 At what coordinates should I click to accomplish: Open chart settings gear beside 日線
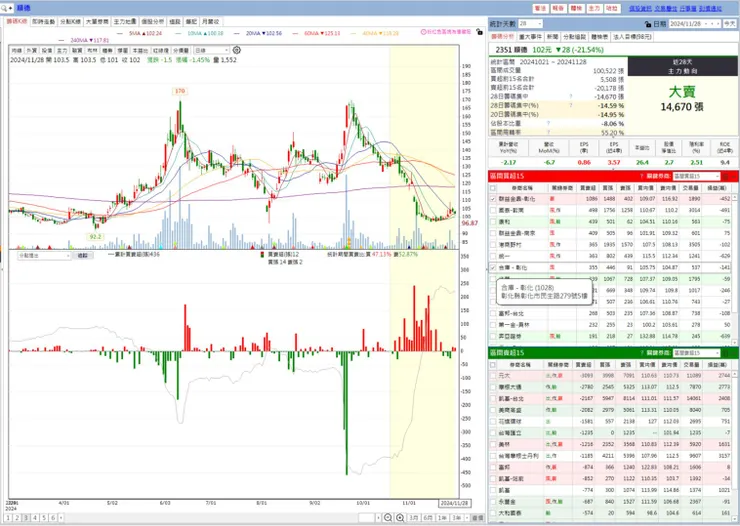[x=237, y=50]
